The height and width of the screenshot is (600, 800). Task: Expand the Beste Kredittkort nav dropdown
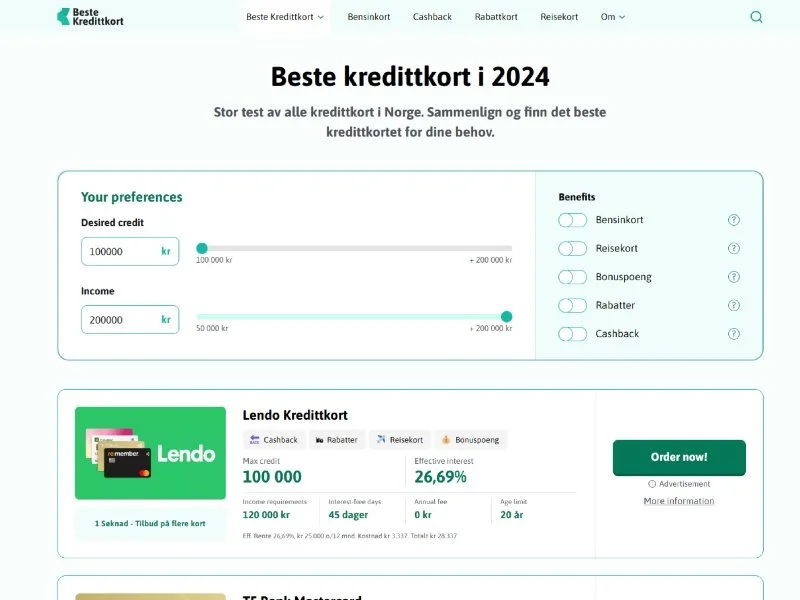tap(285, 17)
